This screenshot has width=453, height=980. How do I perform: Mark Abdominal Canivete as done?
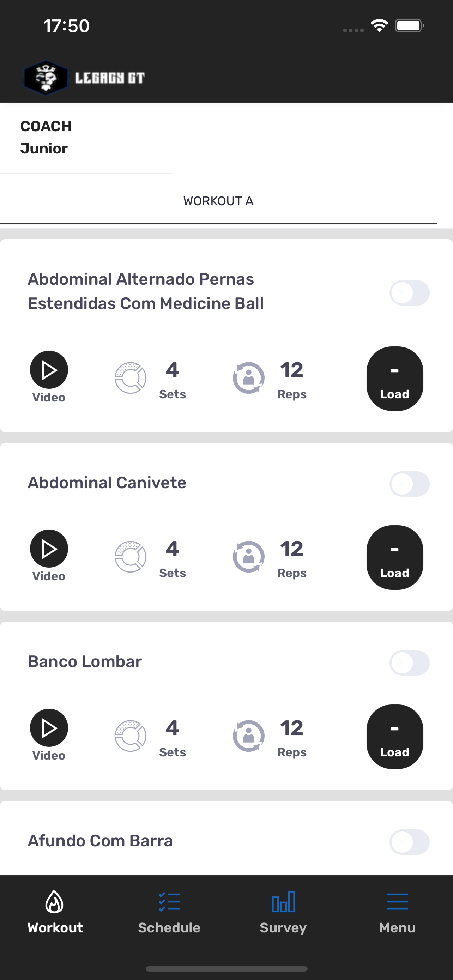click(x=409, y=484)
